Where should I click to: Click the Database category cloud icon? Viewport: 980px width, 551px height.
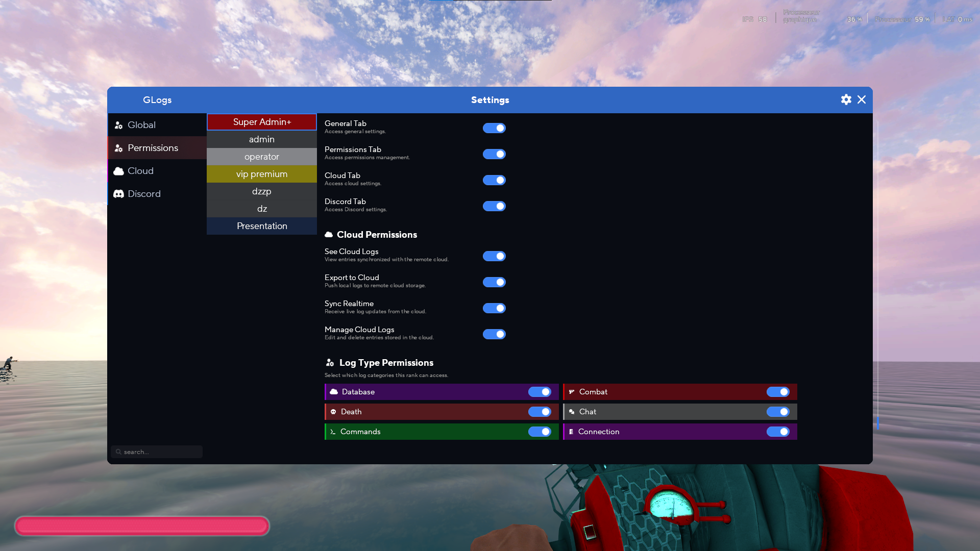(334, 392)
